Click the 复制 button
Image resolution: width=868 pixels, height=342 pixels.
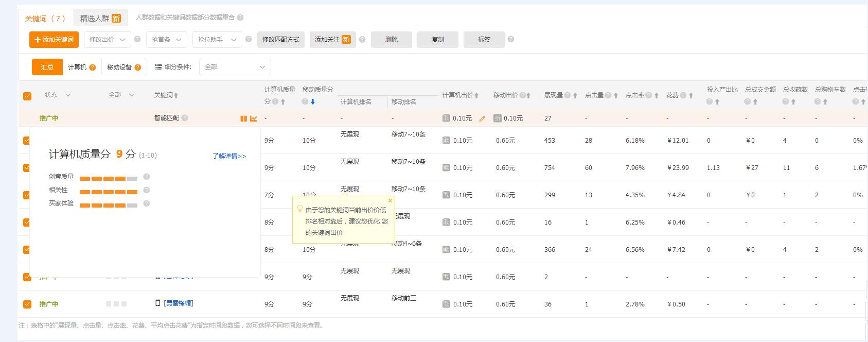pyautogui.click(x=438, y=40)
